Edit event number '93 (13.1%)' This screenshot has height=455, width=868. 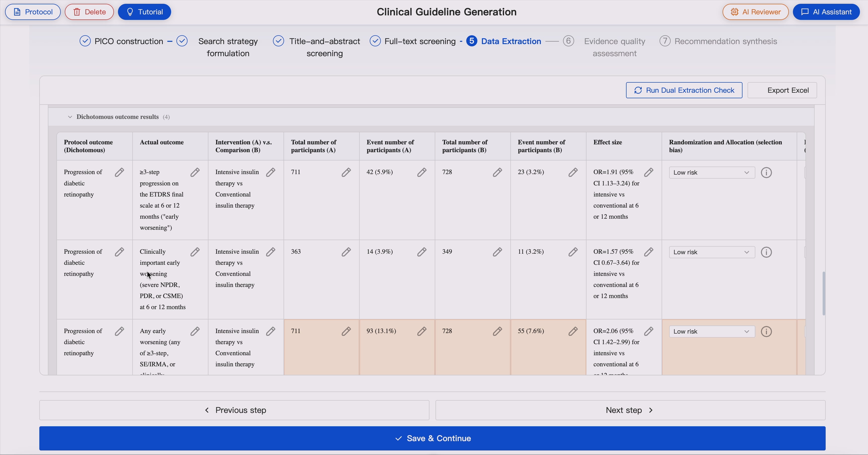pos(422,331)
